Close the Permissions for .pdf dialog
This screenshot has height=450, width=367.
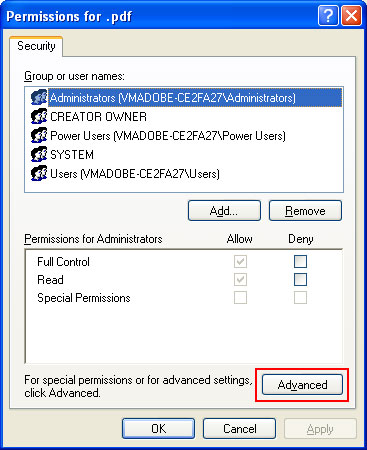(x=351, y=16)
